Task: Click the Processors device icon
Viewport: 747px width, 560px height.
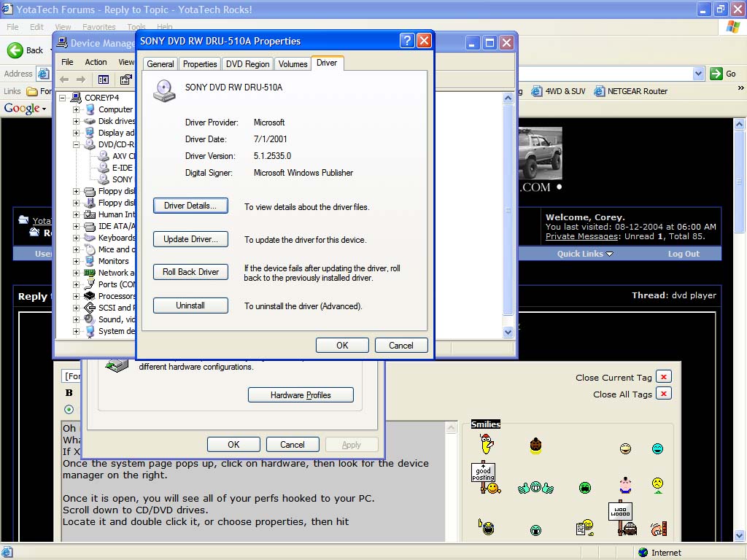Action: pos(90,296)
